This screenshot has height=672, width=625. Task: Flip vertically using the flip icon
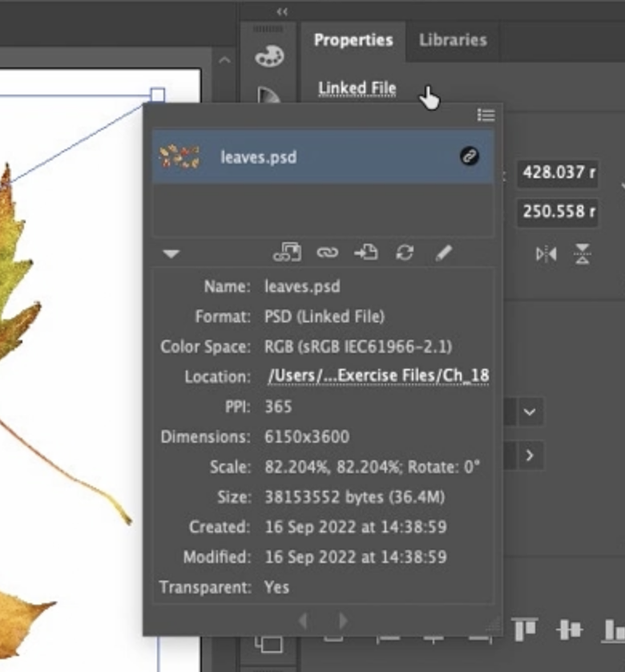[583, 254]
